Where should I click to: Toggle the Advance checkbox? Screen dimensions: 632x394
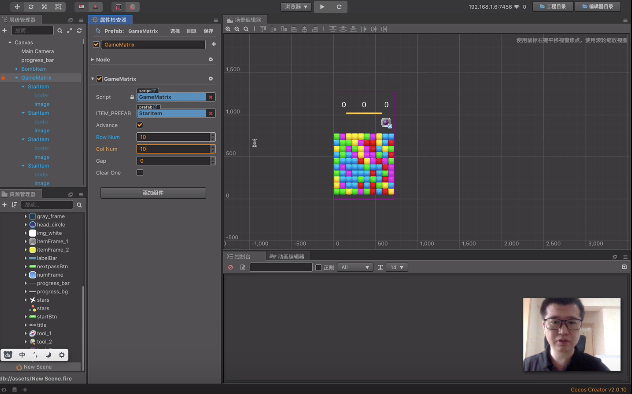(140, 125)
